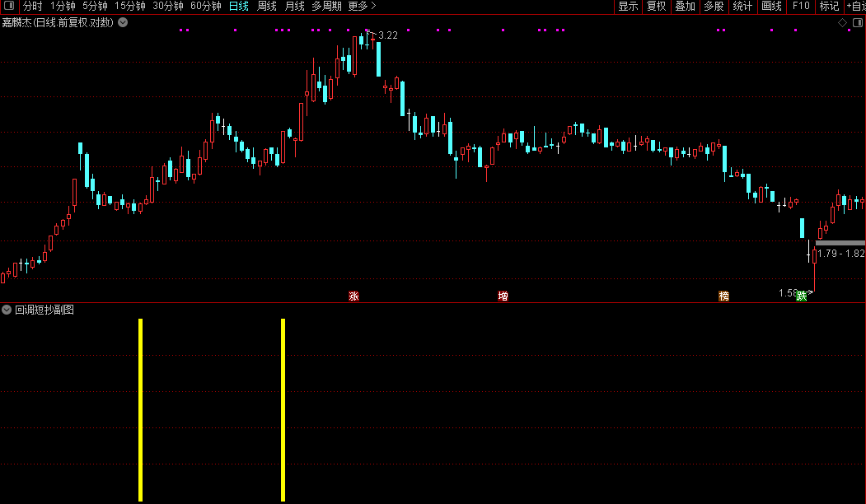Viewport: 866px width, 504px height.
Task: Select the 5分钟 period tab
Action: 95,6
